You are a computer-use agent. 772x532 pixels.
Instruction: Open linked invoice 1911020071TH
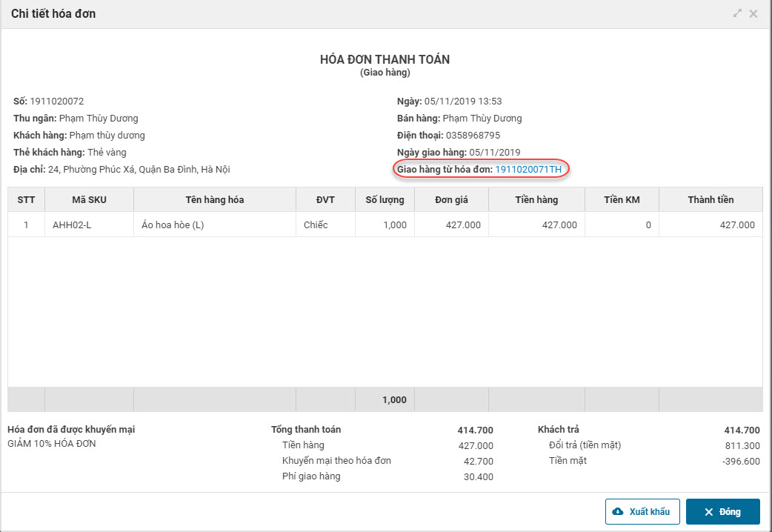tap(528, 170)
